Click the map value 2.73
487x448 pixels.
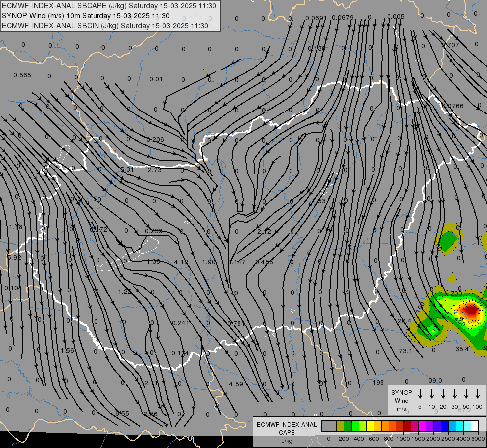(154, 170)
